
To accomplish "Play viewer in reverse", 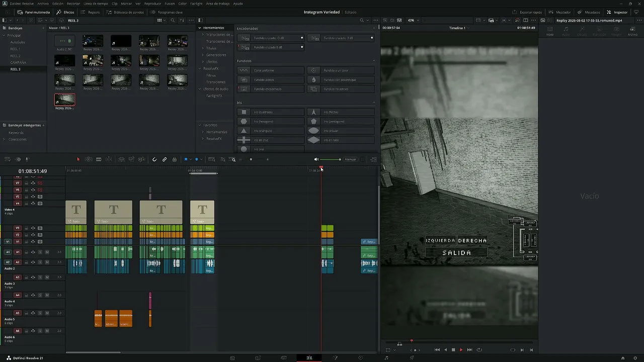I will click(445, 350).
